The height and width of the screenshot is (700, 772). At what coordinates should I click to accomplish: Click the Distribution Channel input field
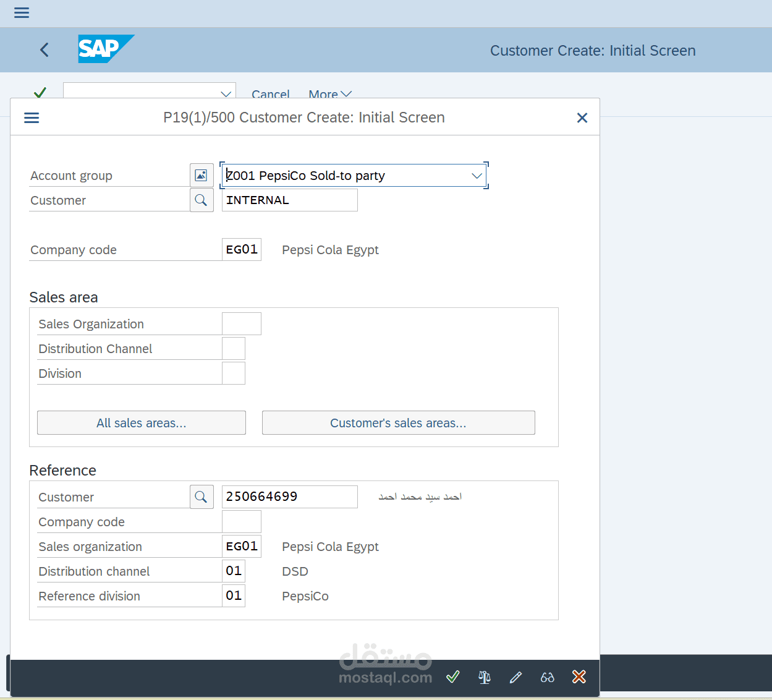point(234,349)
